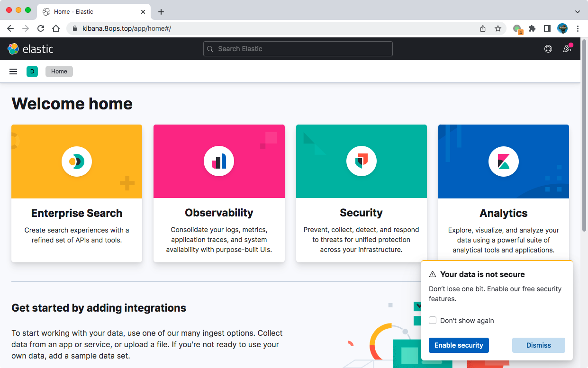Click the Security teal banner

pos(362,162)
